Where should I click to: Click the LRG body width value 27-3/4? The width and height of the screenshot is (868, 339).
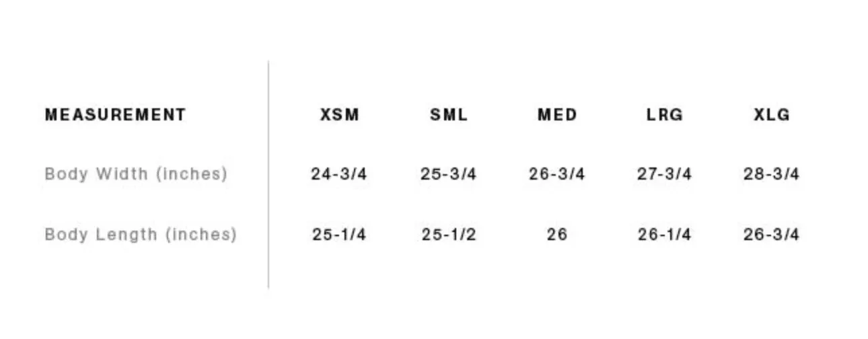coord(665,174)
